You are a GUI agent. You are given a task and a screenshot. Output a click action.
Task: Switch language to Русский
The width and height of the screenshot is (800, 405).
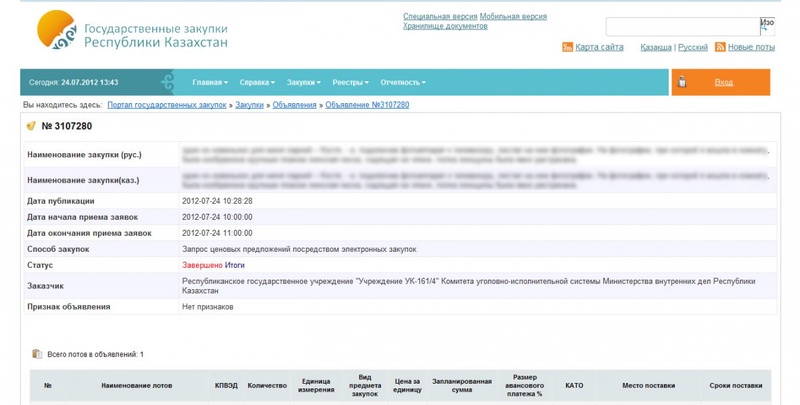coord(692,47)
